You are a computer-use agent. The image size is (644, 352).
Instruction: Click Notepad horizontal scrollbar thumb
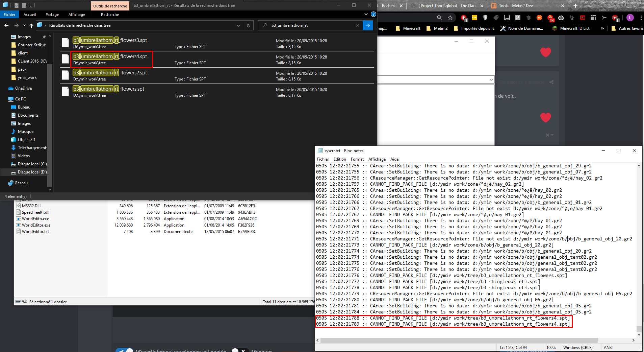tap(459, 340)
